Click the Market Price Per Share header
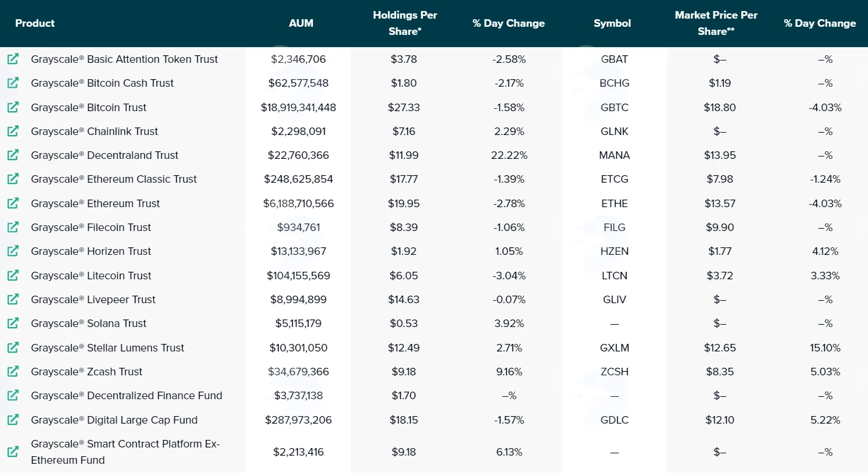 [716, 23]
